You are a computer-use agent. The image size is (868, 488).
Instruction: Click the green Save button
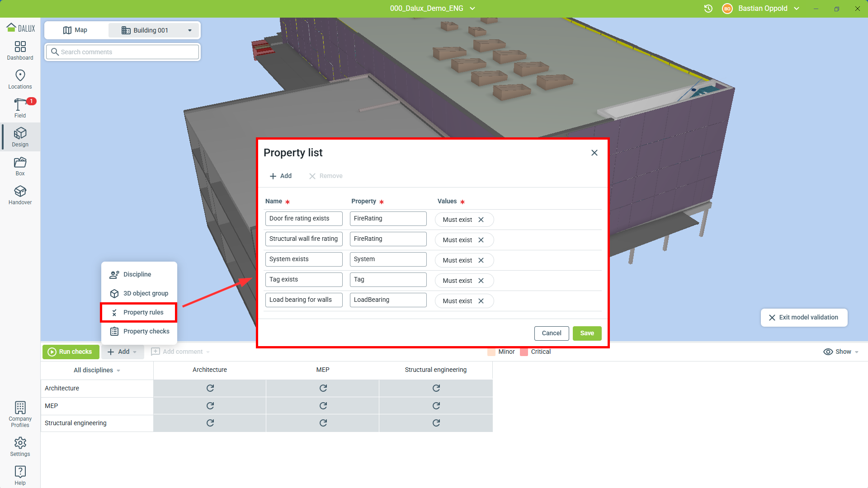587,333
